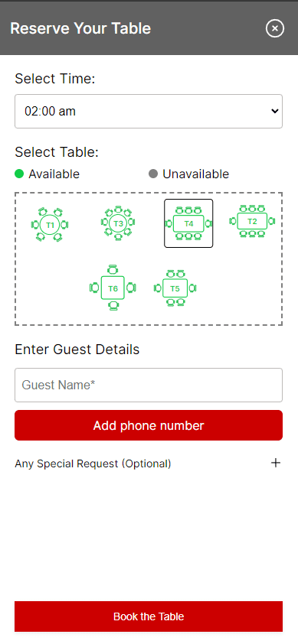Pick rectangular table T2
This screenshot has height=644, width=298.
[252, 221]
